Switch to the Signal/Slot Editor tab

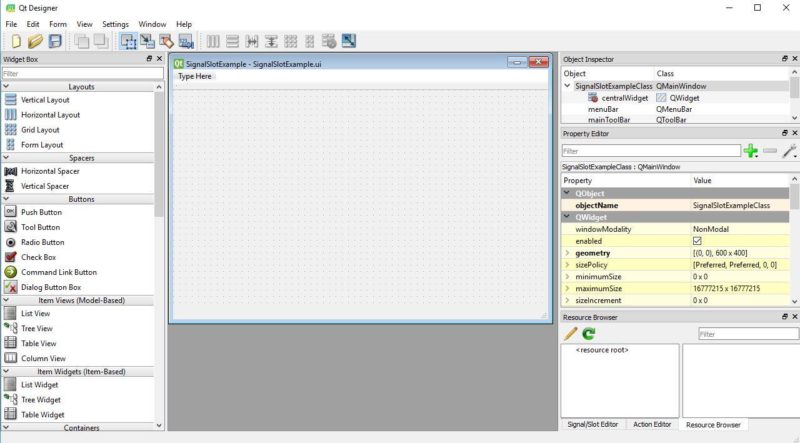tap(591, 424)
